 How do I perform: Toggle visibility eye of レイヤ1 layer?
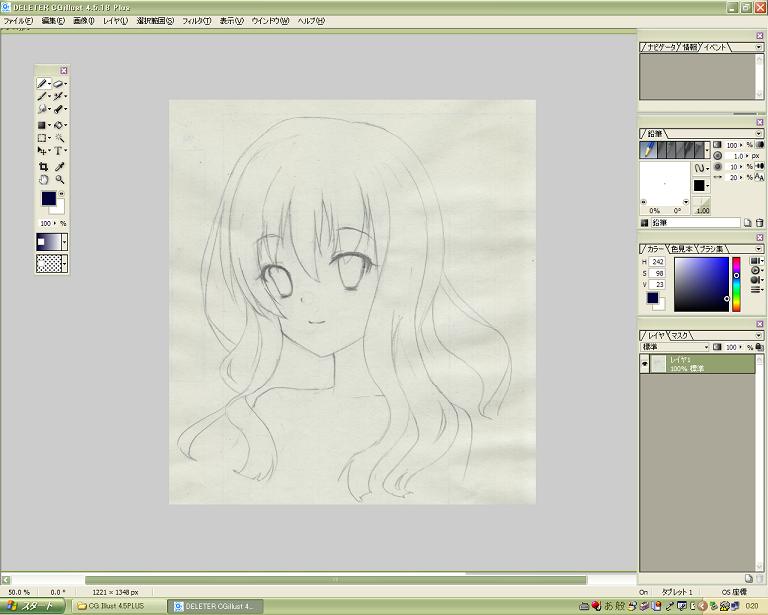pos(645,364)
